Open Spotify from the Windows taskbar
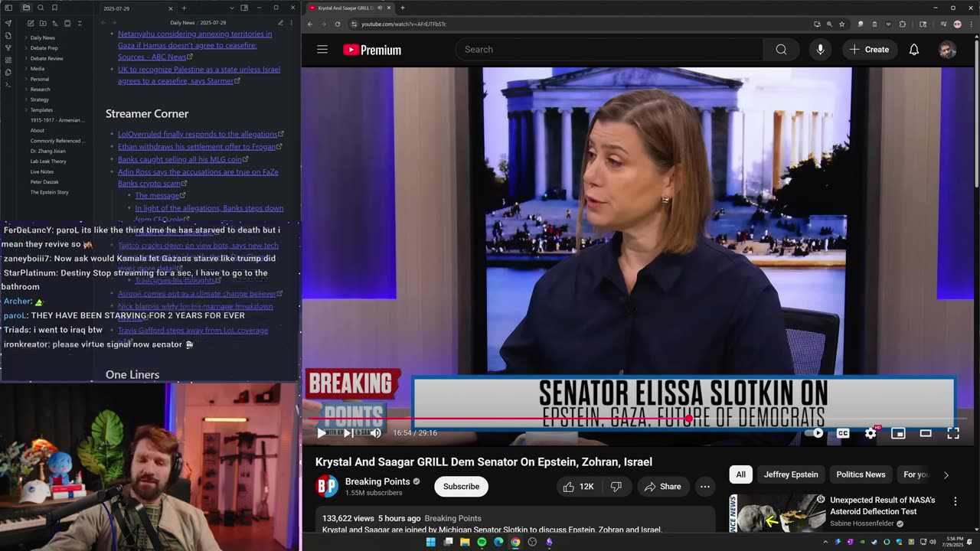The image size is (980, 551). (482, 542)
